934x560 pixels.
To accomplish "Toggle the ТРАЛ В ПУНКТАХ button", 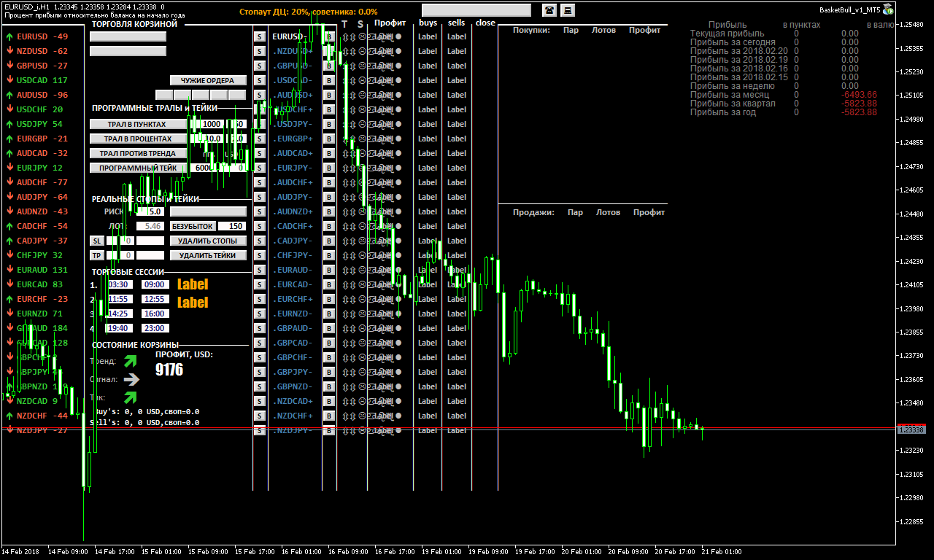I will (x=137, y=124).
